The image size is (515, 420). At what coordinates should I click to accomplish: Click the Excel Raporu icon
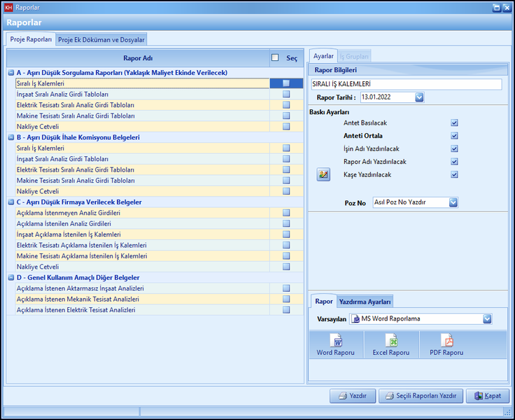click(x=392, y=342)
